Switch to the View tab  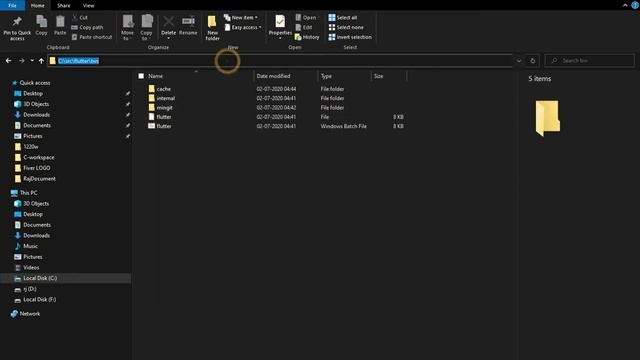pos(89,6)
